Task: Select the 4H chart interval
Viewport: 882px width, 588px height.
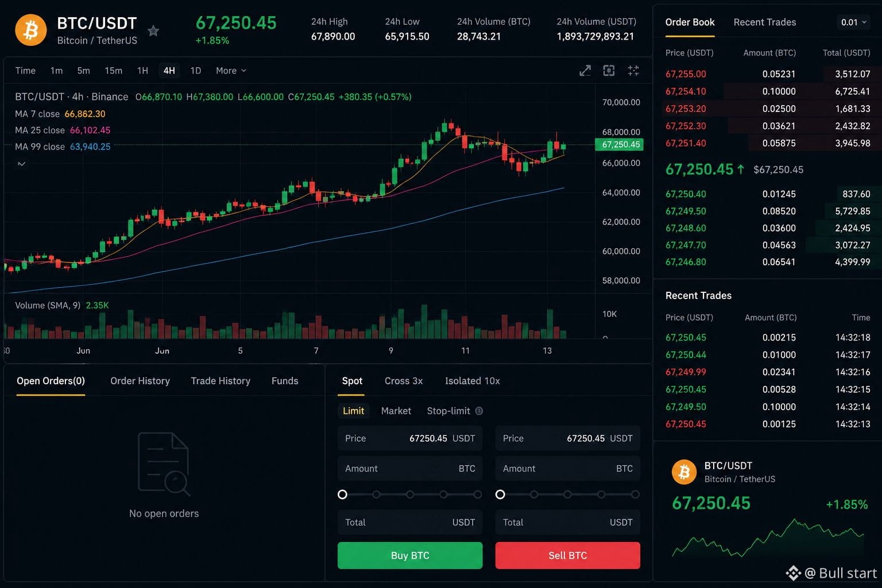Action: (169, 71)
